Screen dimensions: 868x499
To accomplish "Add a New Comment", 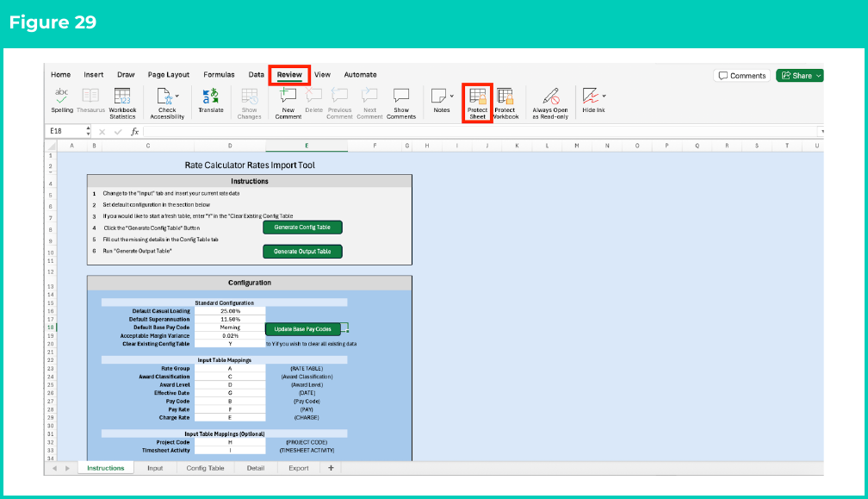I will (288, 103).
